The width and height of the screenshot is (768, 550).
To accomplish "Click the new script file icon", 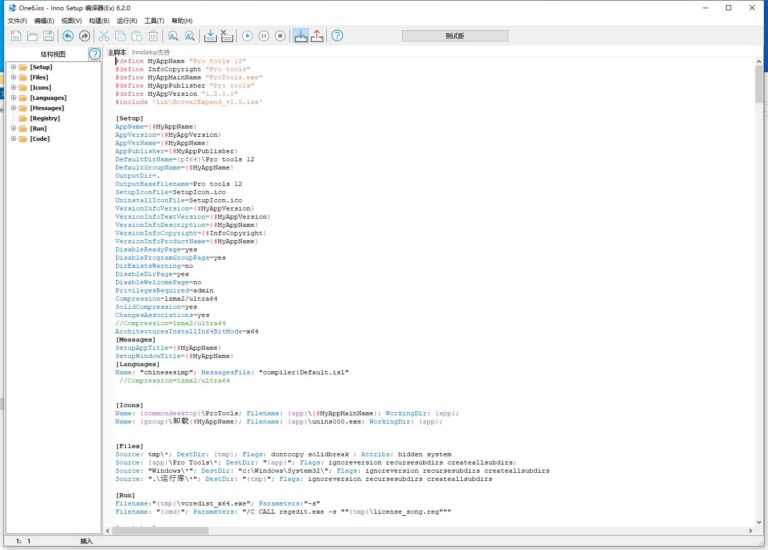I will click(x=16, y=36).
